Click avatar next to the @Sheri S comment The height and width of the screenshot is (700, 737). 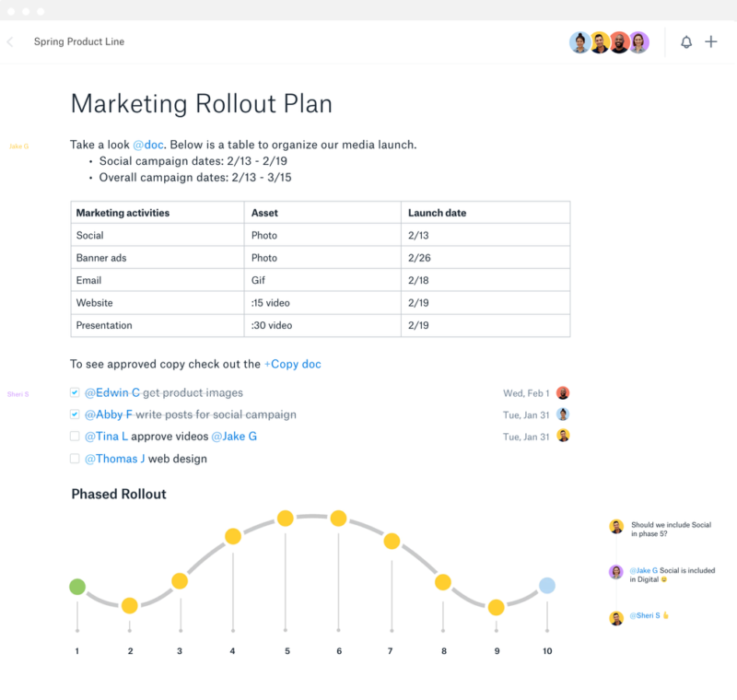click(616, 618)
